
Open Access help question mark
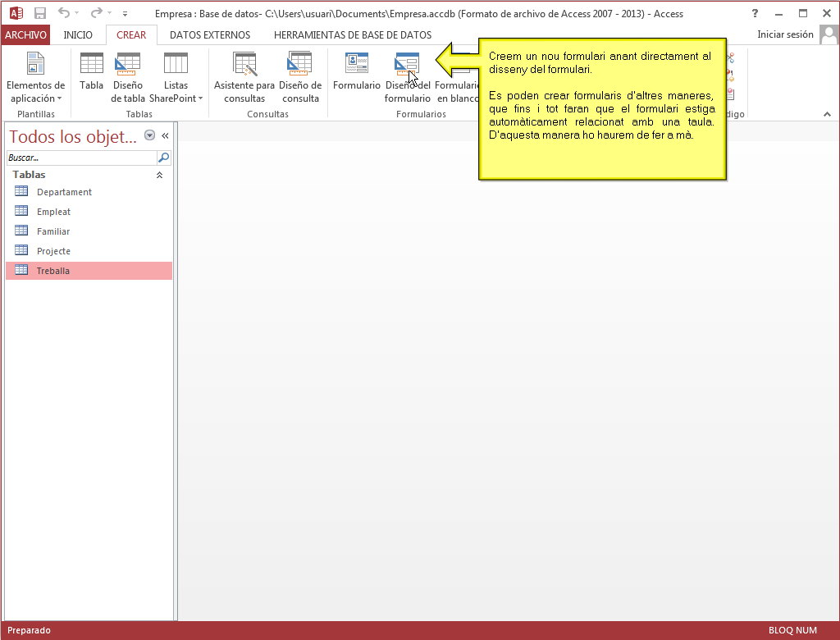(x=755, y=13)
